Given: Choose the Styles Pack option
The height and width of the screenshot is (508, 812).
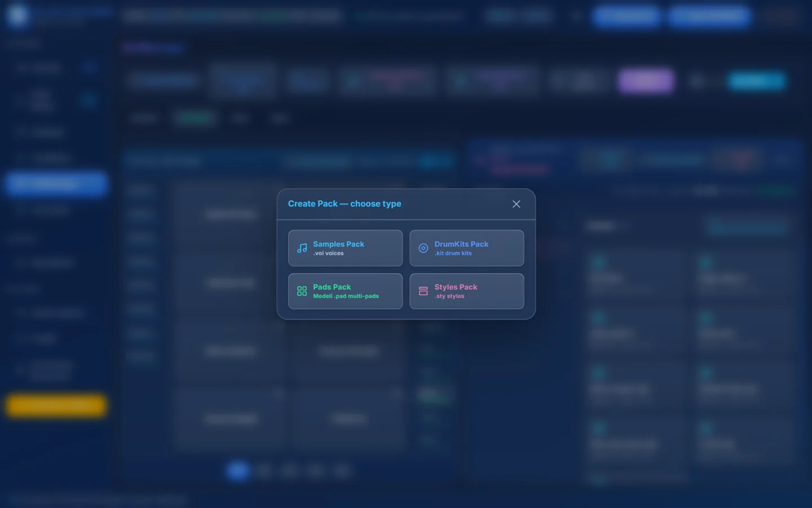Looking at the screenshot, I should [466, 291].
